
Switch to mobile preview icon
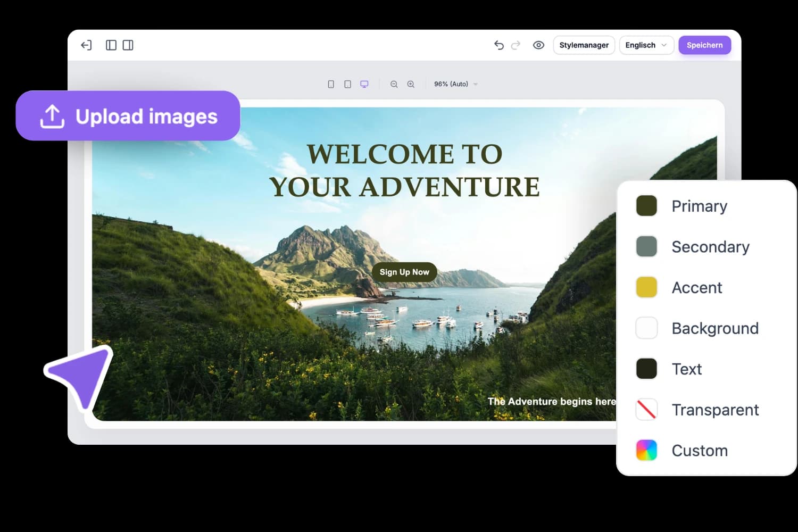coord(331,84)
